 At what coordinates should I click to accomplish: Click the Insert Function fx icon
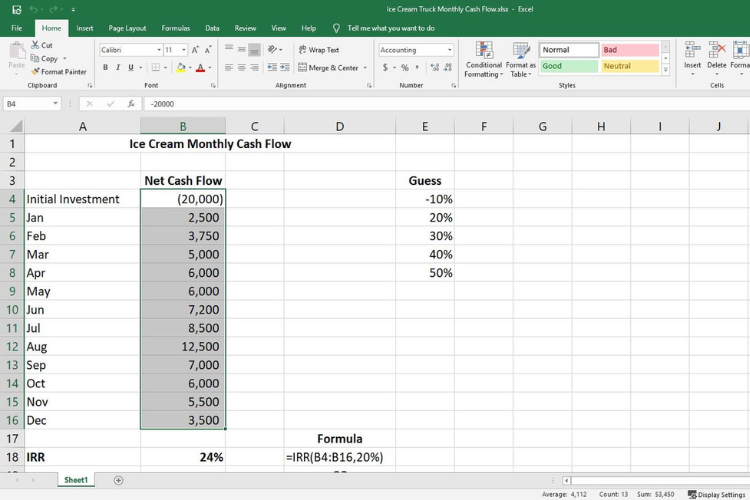(x=129, y=103)
